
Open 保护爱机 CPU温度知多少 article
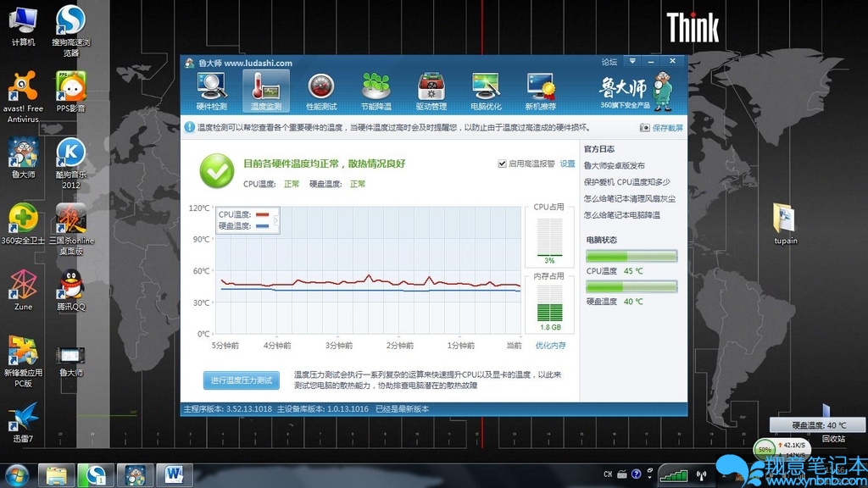[x=626, y=182]
